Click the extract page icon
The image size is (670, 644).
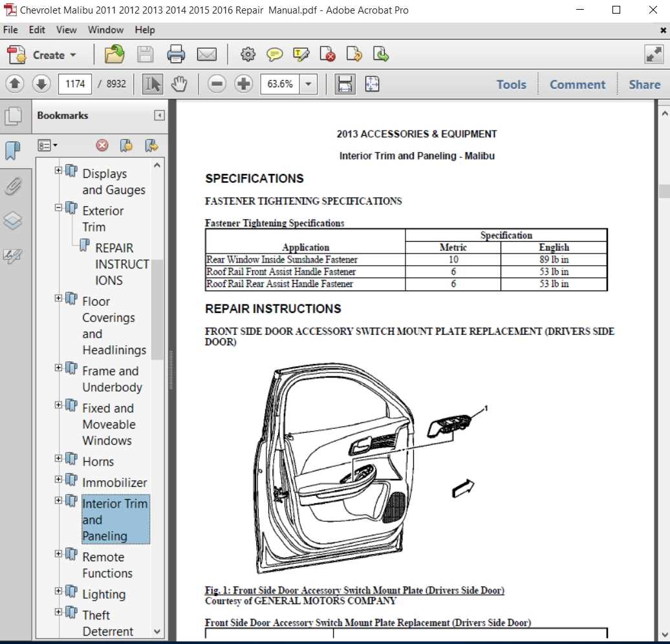(x=380, y=54)
